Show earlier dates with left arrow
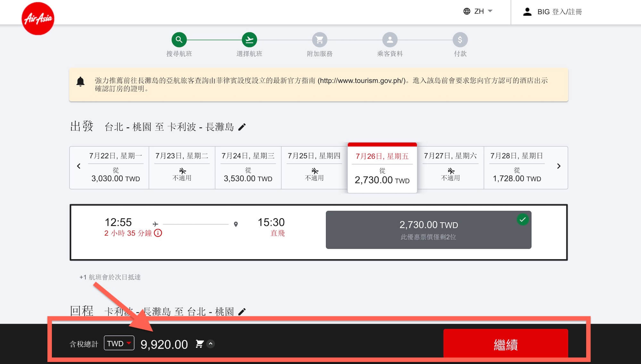Screen dimensions: 641x364 tap(79, 166)
